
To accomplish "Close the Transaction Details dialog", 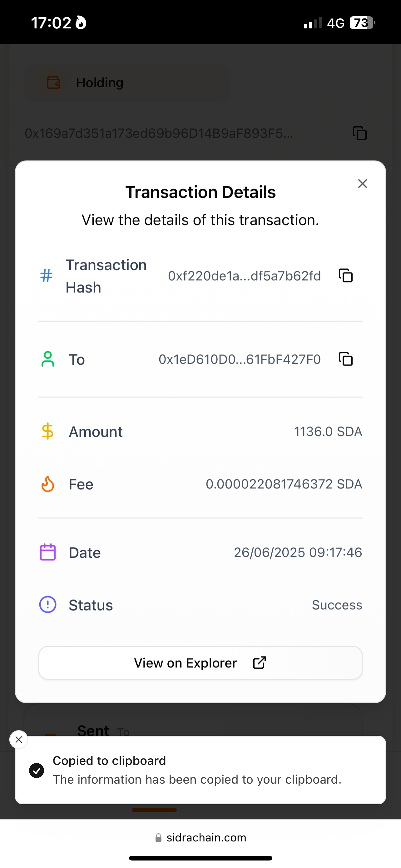I will [x=362, y=184].
